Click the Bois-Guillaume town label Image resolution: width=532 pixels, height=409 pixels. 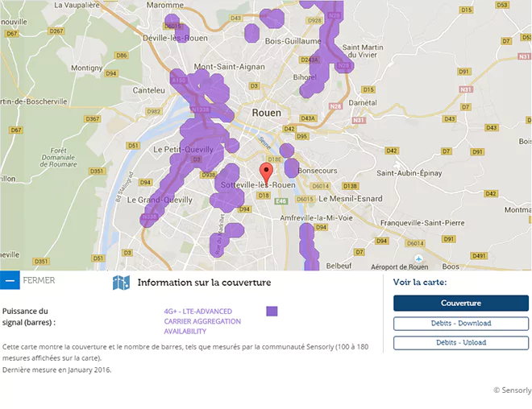coord(289,42)
